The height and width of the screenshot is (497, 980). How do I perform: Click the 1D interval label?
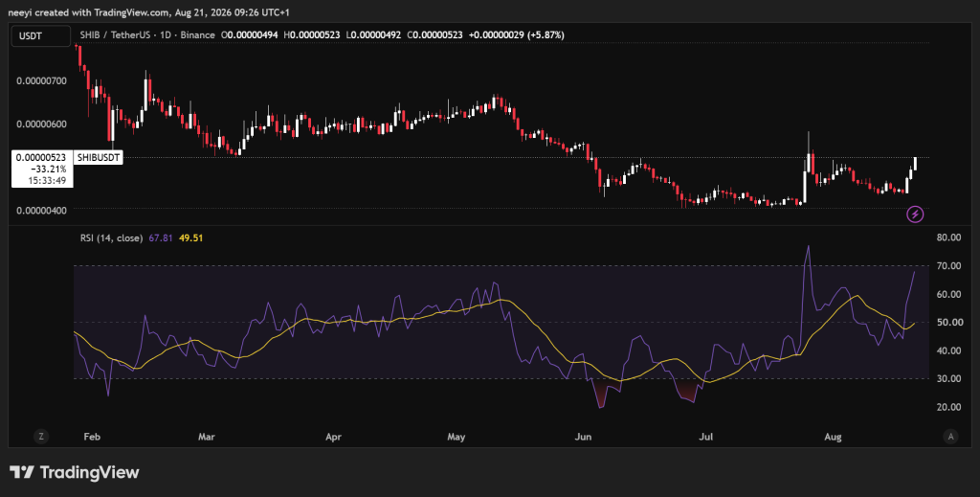(166, 35)
